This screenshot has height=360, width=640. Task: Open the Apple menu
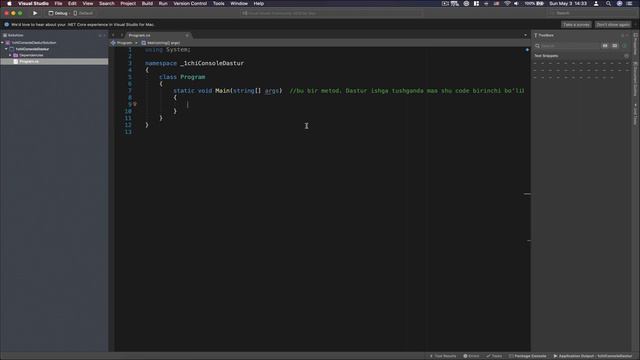(9, 3)
